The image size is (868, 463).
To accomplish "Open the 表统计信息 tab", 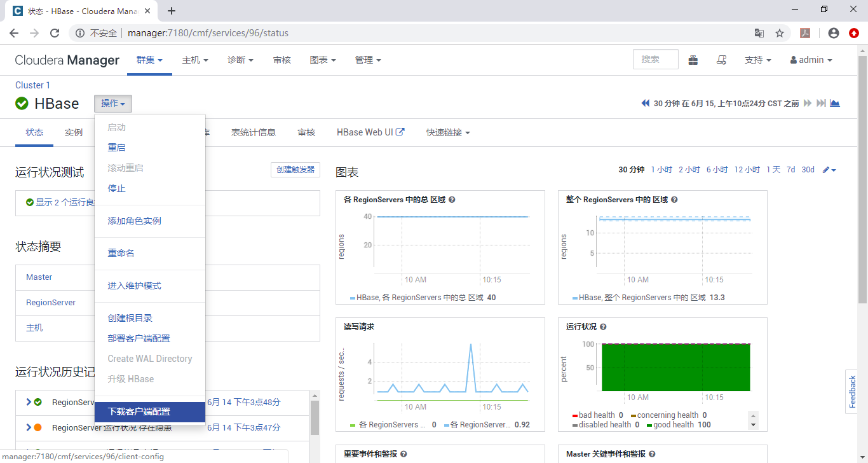I will [254, 132].
